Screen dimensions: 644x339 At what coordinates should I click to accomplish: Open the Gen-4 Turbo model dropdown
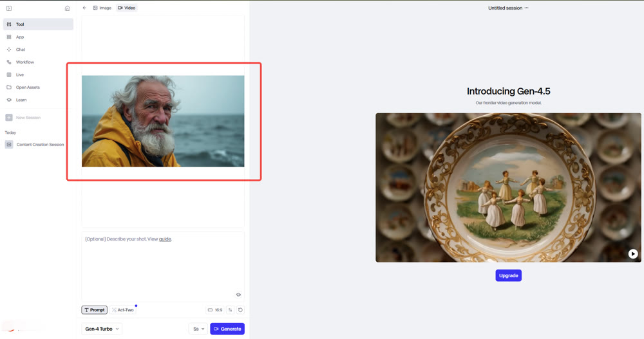pyautogui.click(x=102, y=329)
